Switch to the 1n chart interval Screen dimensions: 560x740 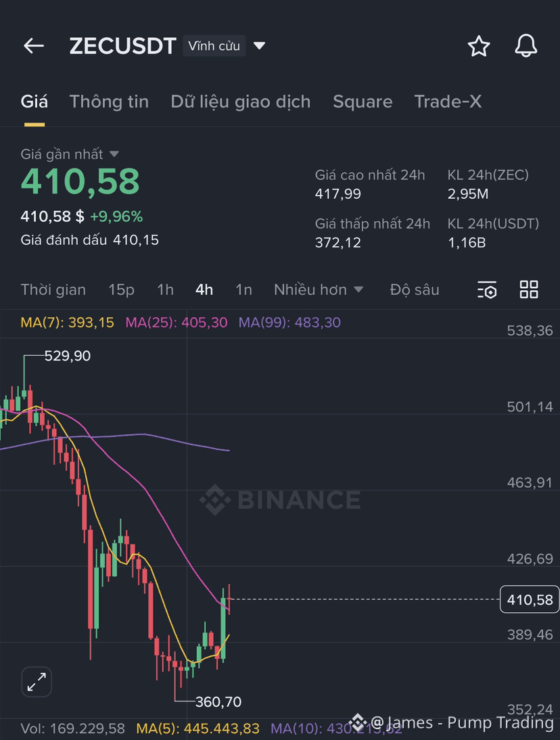tap(243, 290)
